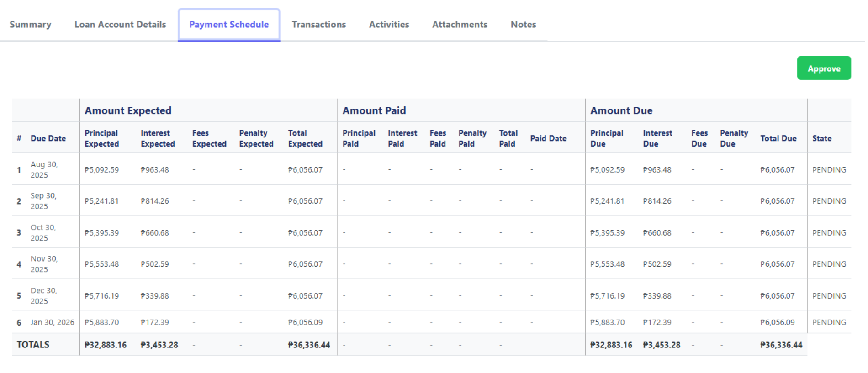
Task: Select the Payment Schedule tab
Action: [229, 25]
